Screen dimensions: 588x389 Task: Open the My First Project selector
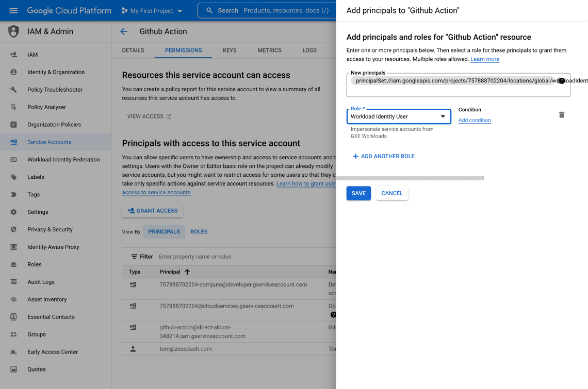point(151,10)
